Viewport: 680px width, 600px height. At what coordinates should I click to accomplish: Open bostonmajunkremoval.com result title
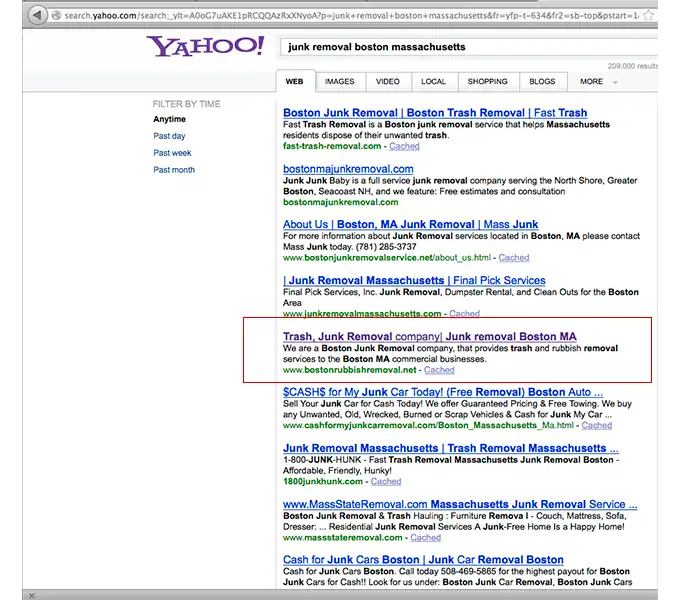coord(348,169)
